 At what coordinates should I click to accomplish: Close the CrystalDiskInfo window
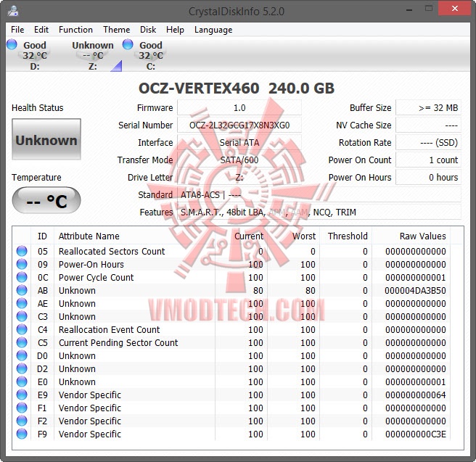454,9
